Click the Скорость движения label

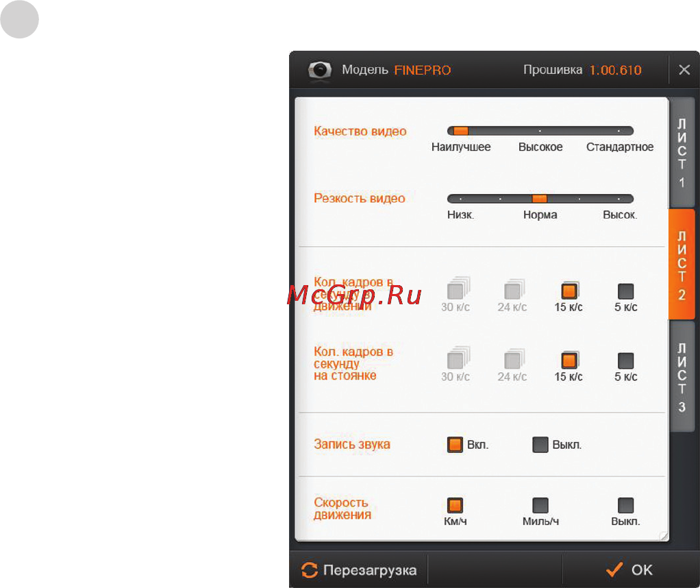click(342, 509)
